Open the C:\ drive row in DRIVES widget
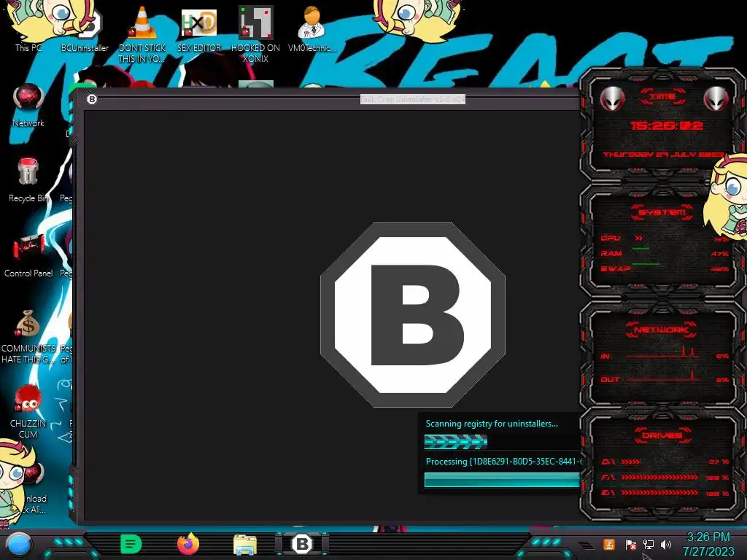The height and width of the screenshot is (560, 747). (665, 462)
